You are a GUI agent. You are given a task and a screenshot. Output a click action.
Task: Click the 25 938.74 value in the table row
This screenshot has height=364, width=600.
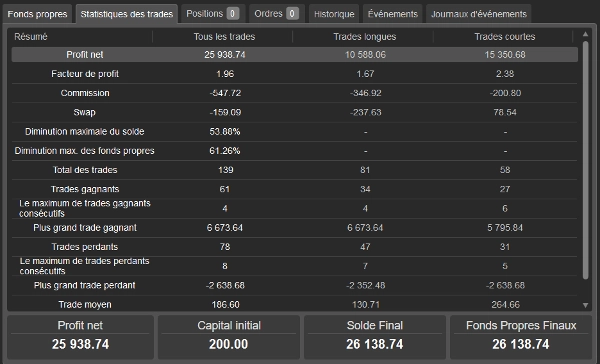(225, 55)
